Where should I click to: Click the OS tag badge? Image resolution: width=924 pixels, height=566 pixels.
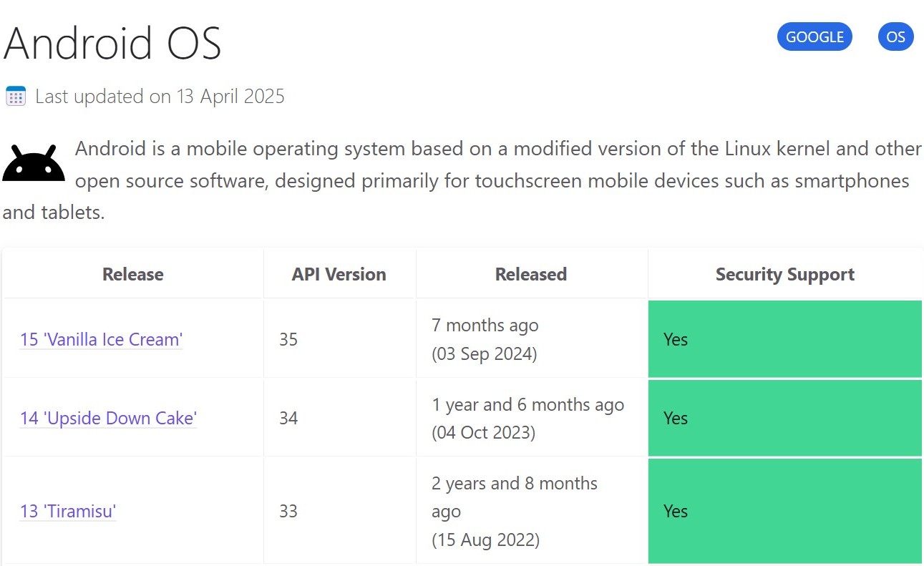(x=895, y=37)
